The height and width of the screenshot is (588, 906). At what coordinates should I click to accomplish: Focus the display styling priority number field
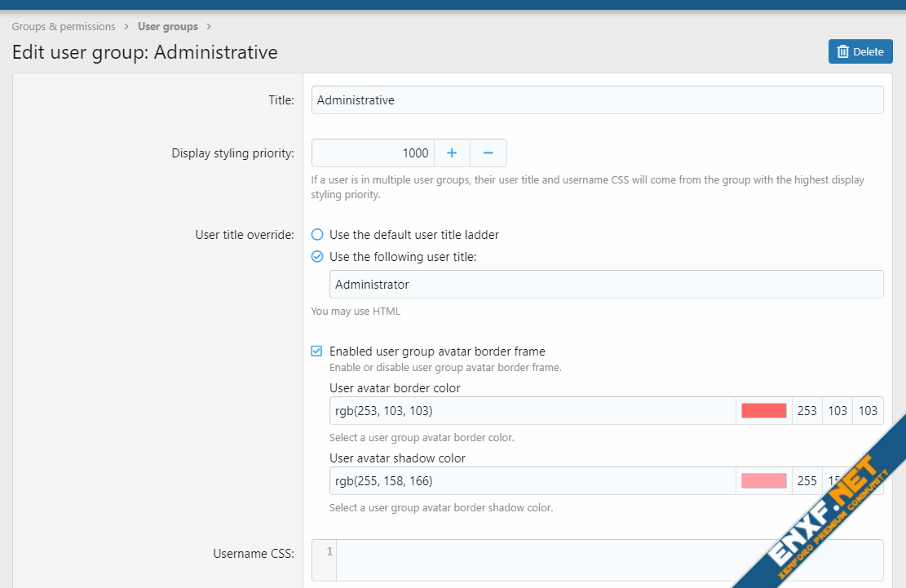click(x=373, y=153)
